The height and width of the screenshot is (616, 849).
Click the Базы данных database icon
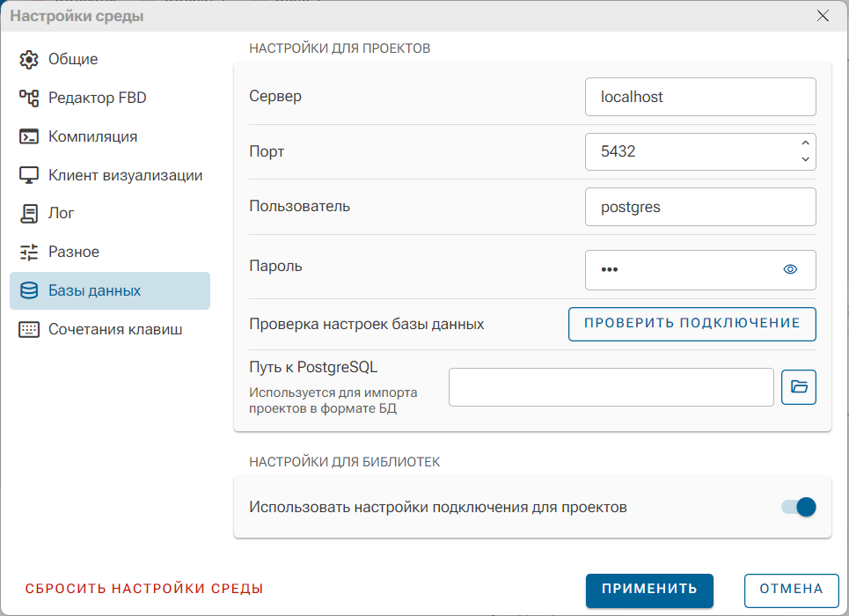(29, 291)
